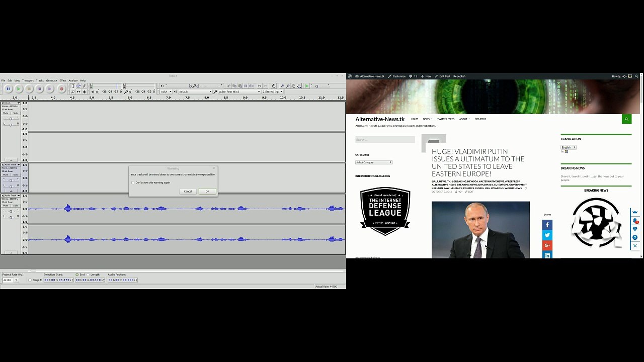Image resolution: width=644 pixels, height=362 pixels.
Task: Click the Cut icon in edit toolbar
Action: coord(229,86)
